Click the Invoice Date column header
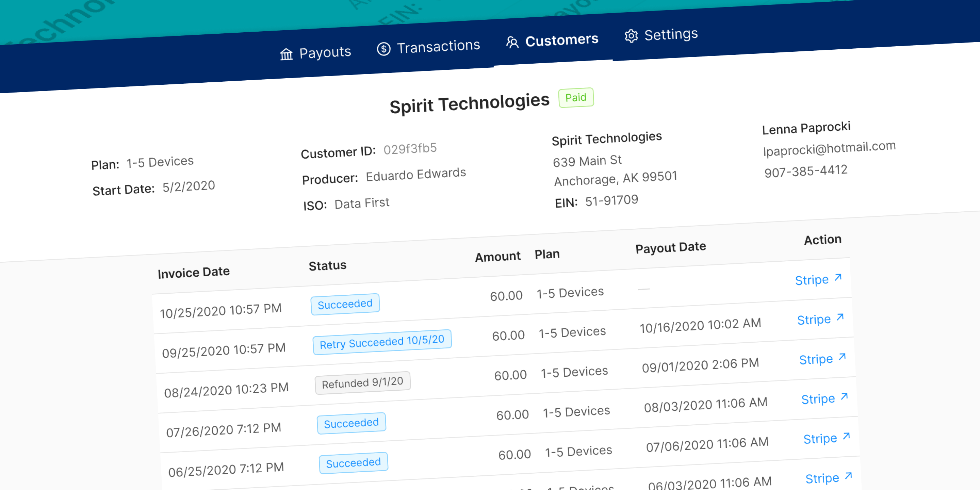 pos(194,272)
